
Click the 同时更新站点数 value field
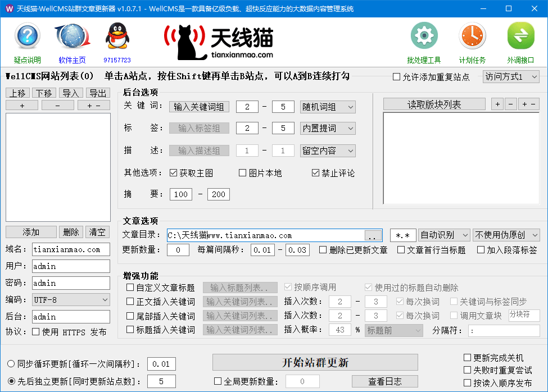[161, 381]
